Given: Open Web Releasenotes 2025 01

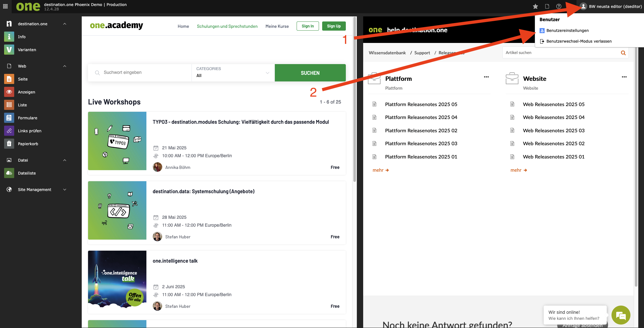Looking at the screenshot, I should point(553,157).
